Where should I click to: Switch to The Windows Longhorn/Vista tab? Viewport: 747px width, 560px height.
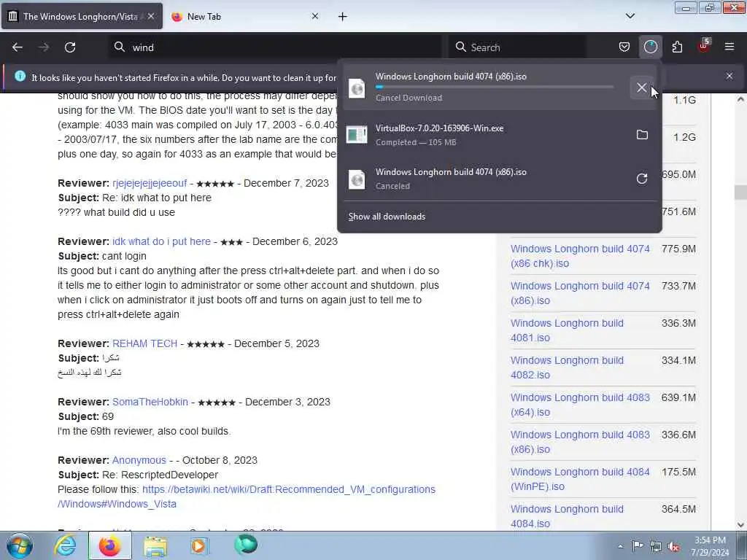tap(82, 16)
